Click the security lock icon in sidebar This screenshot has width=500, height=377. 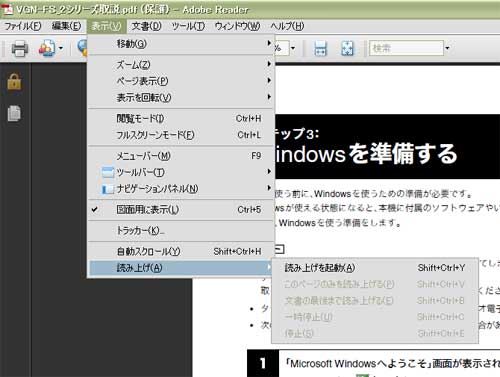click(14, 82)
